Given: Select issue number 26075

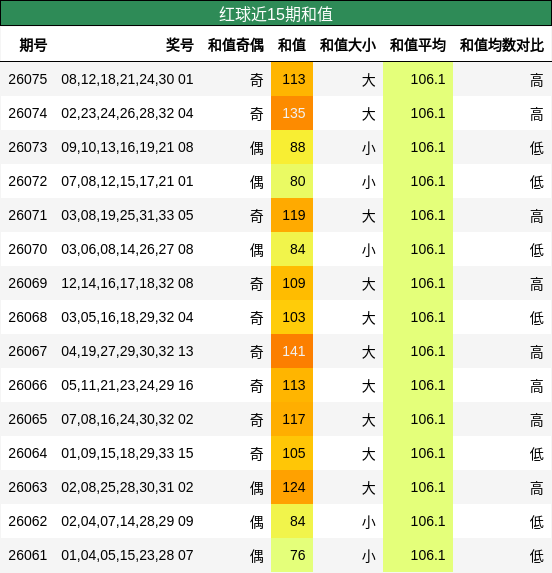Looking at the screenshot, I should pyautogui.click(x=28, y=79).
